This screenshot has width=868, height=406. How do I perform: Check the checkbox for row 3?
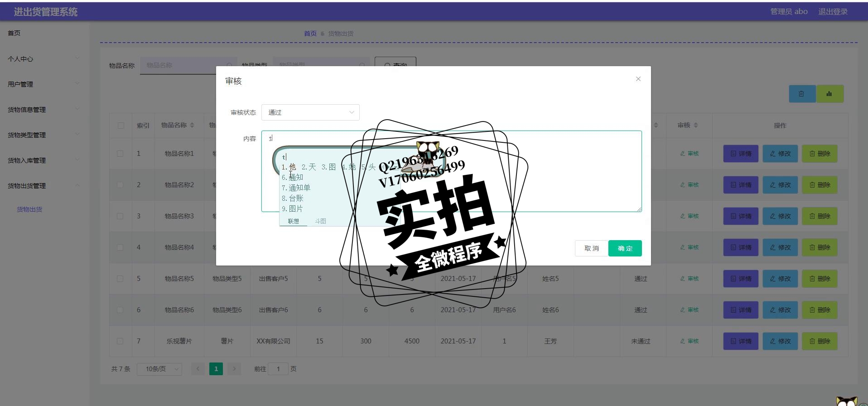(120, 216)
